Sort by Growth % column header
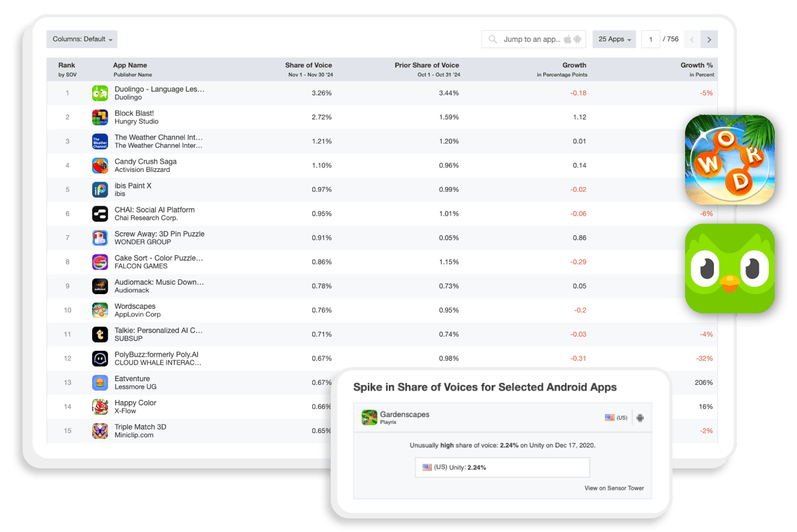 pyautogui.click(x=697, y=65)
